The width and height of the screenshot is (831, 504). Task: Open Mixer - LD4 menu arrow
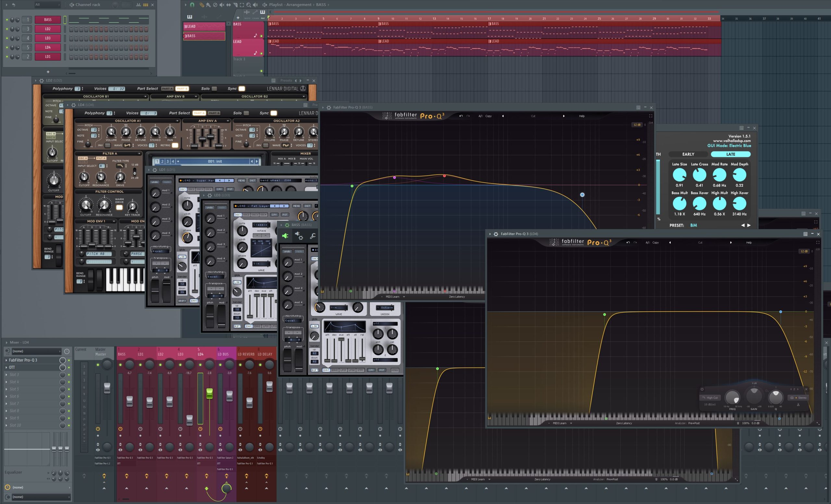6,342
